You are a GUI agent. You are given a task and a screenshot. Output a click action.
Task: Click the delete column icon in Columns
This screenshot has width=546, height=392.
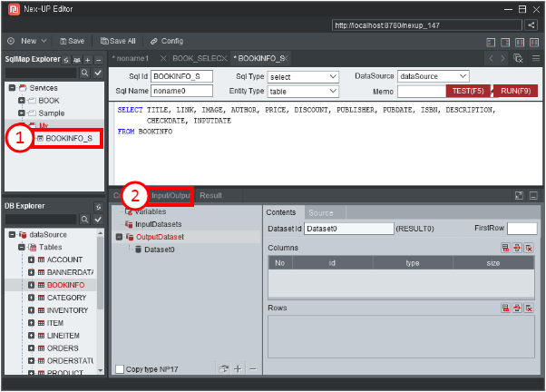pyautogui.click(x=529, y=248)
